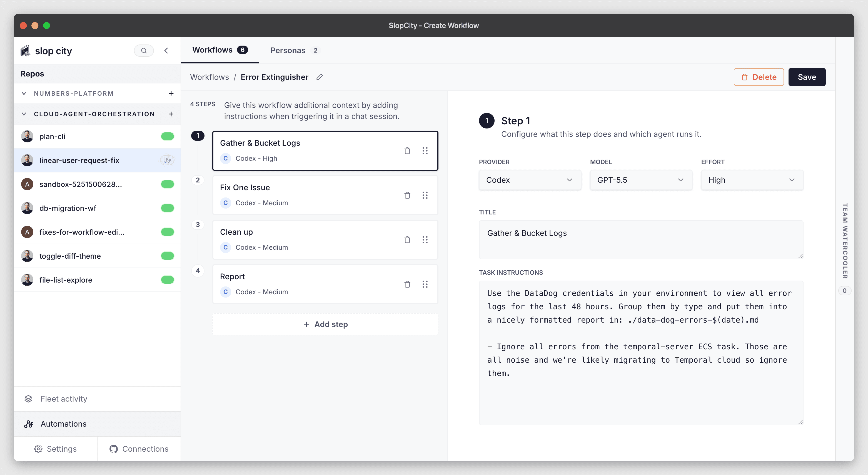Open the file-list-explore session
868x475 pixels.
point(97,280)
